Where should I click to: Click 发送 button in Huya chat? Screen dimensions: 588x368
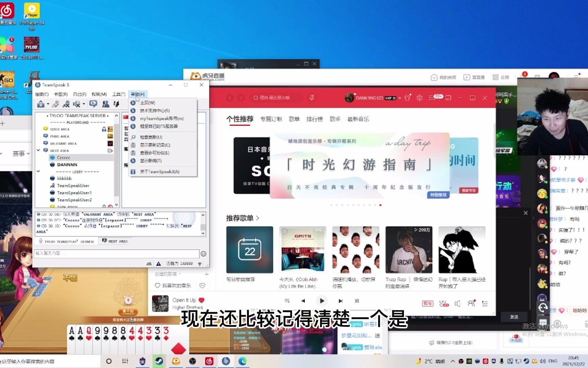514,317
